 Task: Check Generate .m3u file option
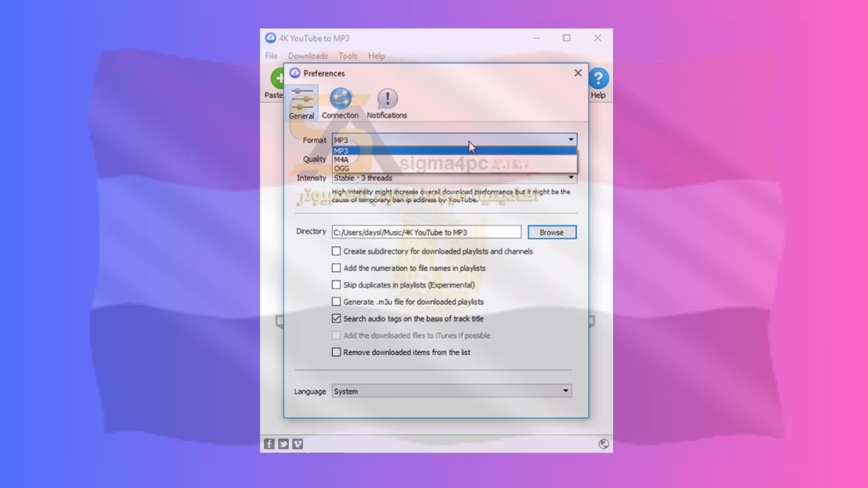coord(336,302)
